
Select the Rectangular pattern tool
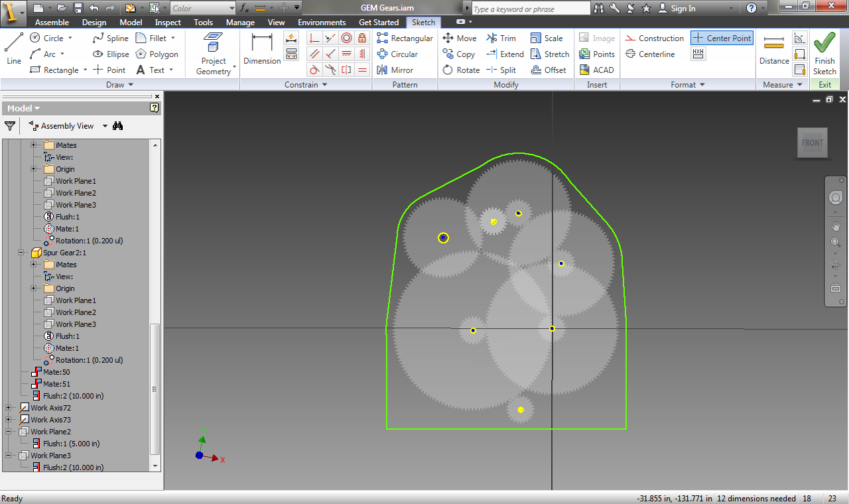pos(405,38)
